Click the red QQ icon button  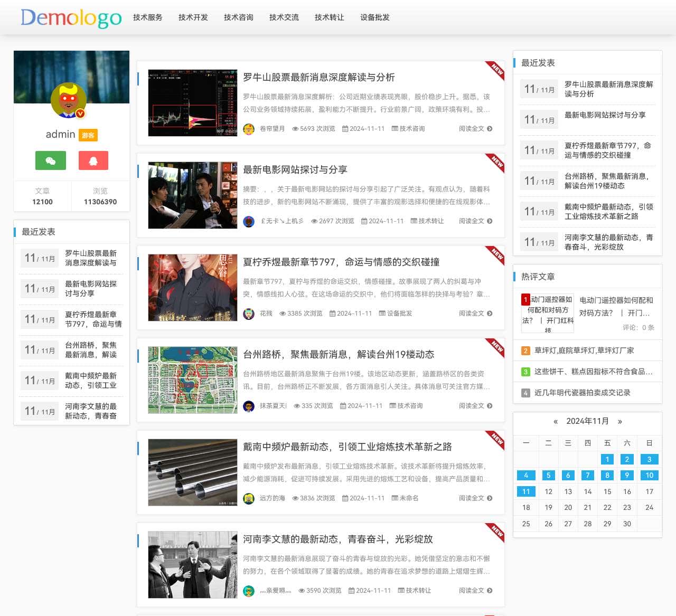[93, 160]
